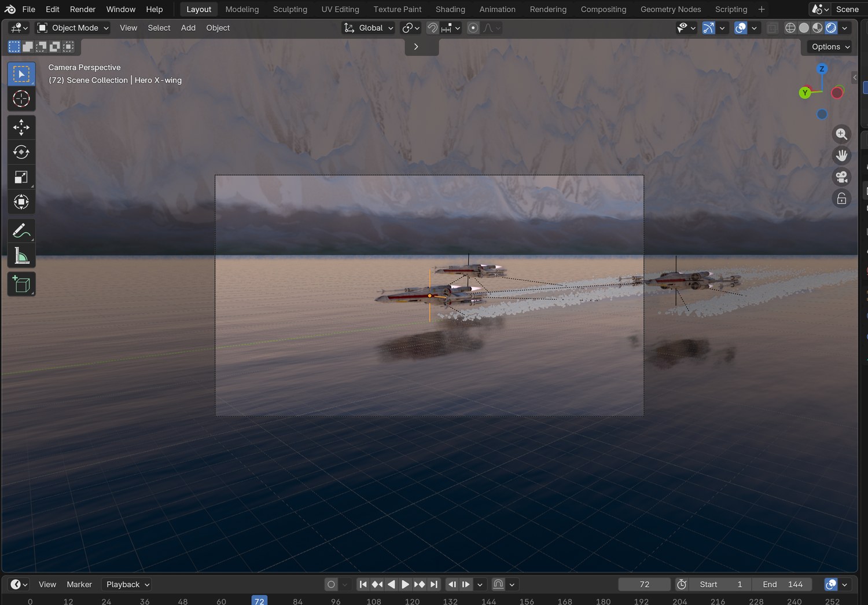The image size is (868, 605).
Task: Click the End frame field showing 144
Action: coord(782,585)
